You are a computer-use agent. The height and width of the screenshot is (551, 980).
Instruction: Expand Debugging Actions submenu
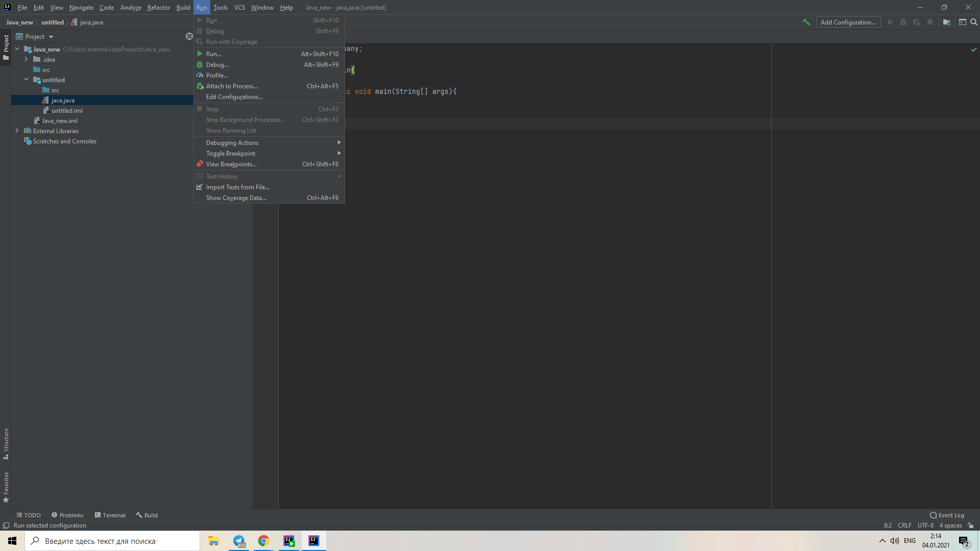click(x=269, y=142)
